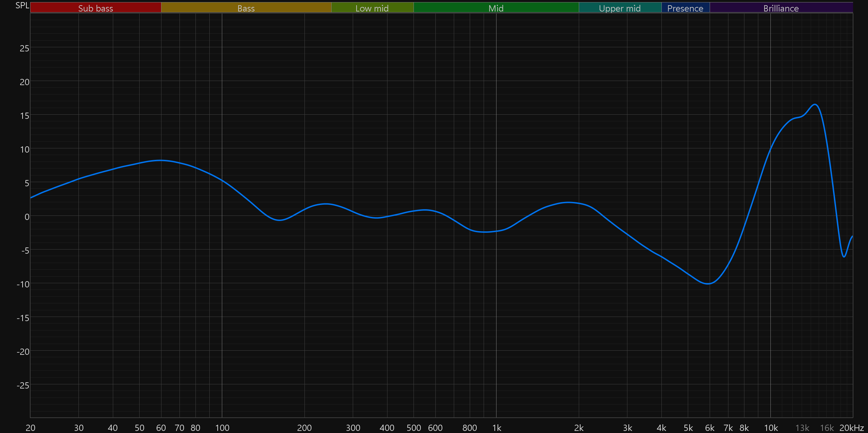Click the red Sub bass band label
The image size is (868, 433).
tap(95, 8)
